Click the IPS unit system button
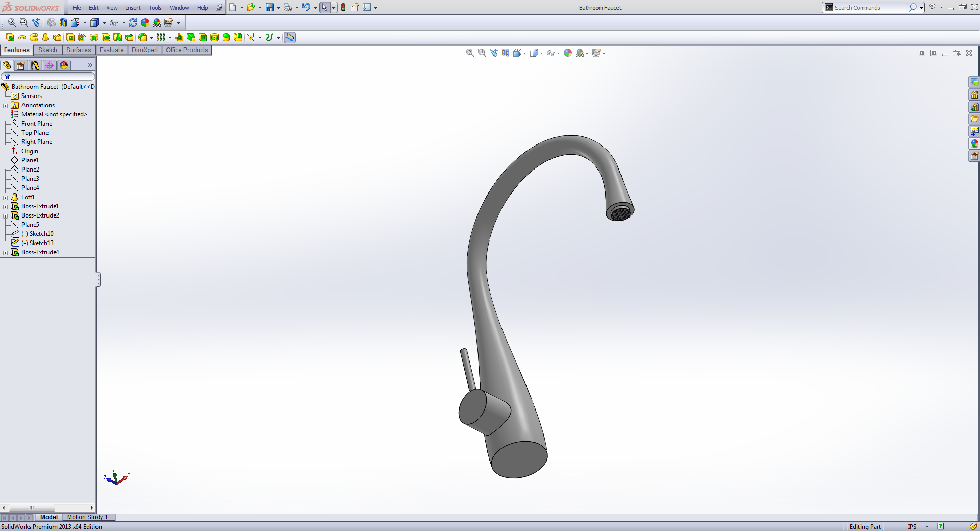 point(912,526)
